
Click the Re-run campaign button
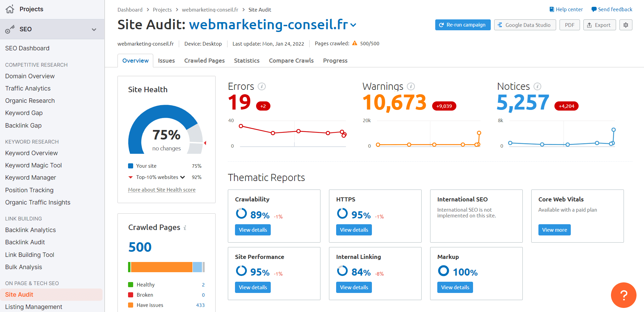point(463,25)
